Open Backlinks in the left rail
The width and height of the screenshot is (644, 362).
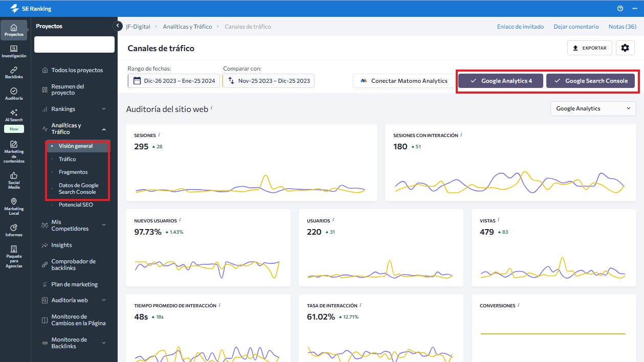(x=14, y=73)
